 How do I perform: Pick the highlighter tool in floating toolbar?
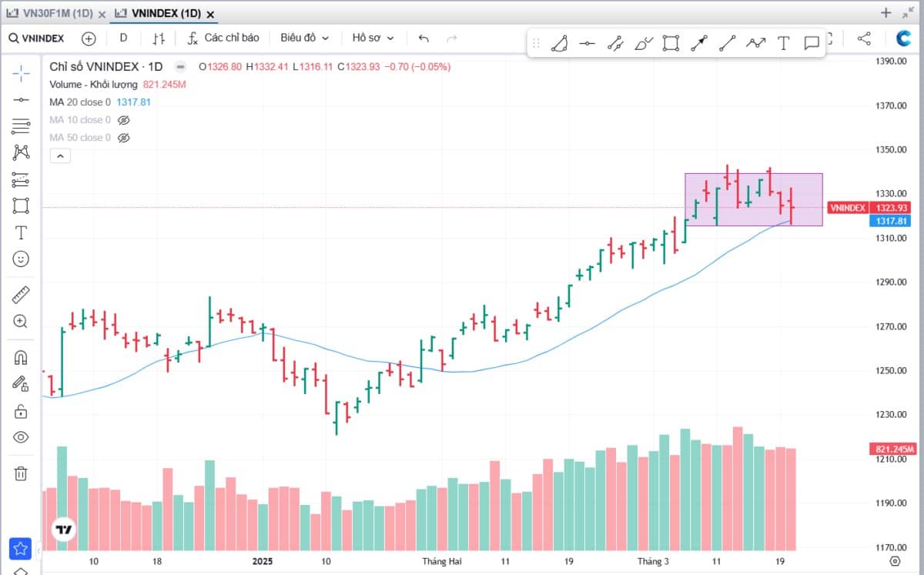click(644, 43)
